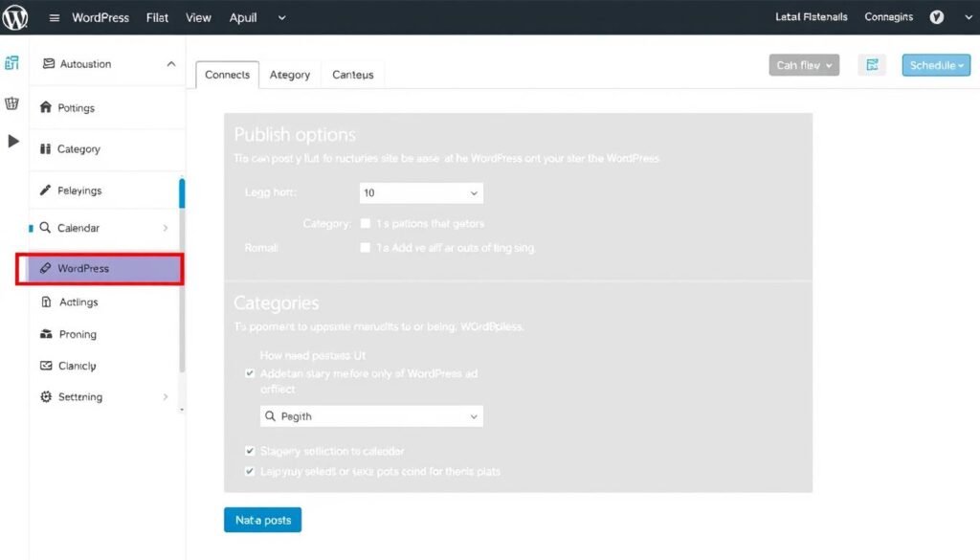
Task: Open the Cah fiew dropdown
Action: pyautogui.click(x=804, y=65)
